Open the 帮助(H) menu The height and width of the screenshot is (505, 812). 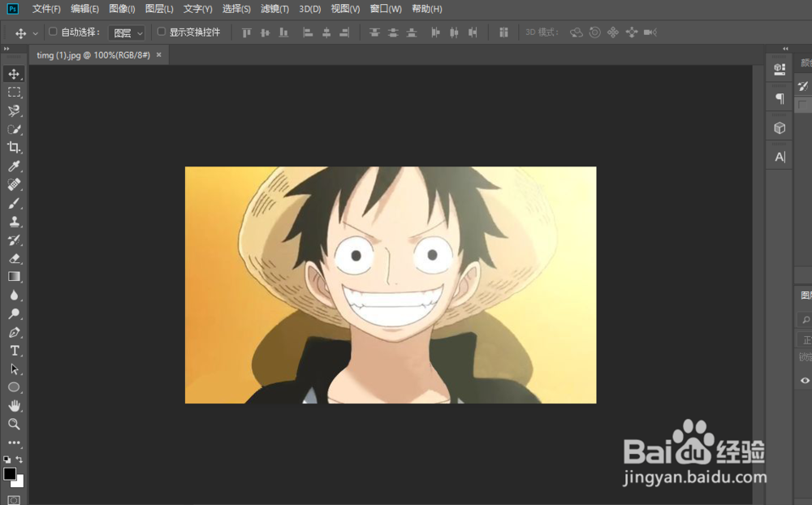[x=427, y=9]
